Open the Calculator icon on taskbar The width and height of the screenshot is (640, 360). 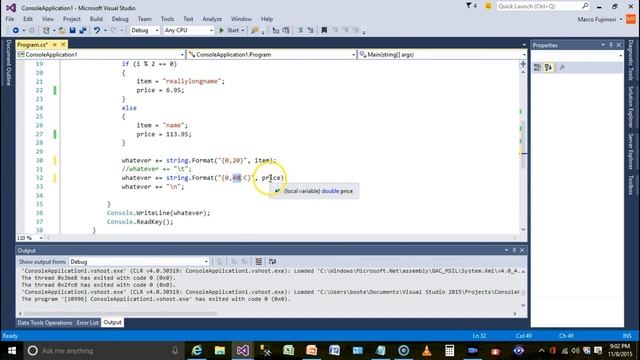(449, 351)
